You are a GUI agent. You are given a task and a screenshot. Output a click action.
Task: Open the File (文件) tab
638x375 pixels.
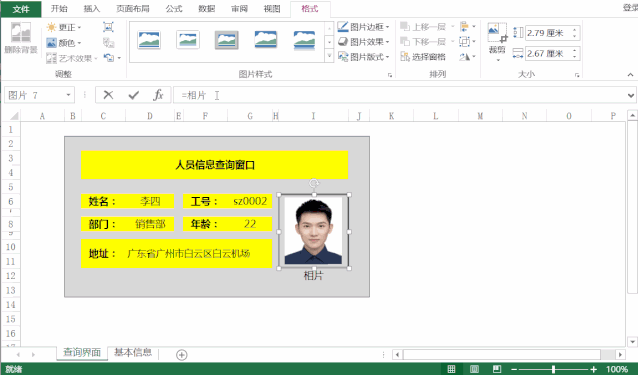[21, 9]
